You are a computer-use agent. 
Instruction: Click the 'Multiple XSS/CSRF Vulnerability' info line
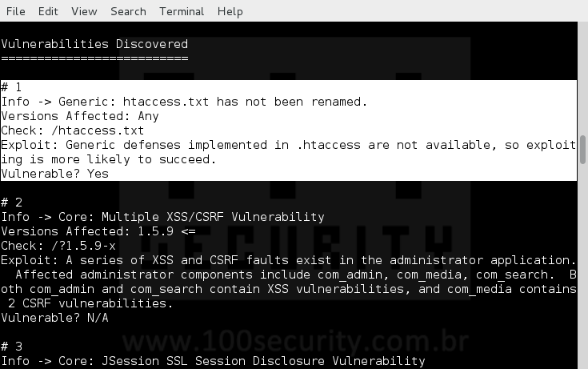pyautogui.click(x=162, y=217)
